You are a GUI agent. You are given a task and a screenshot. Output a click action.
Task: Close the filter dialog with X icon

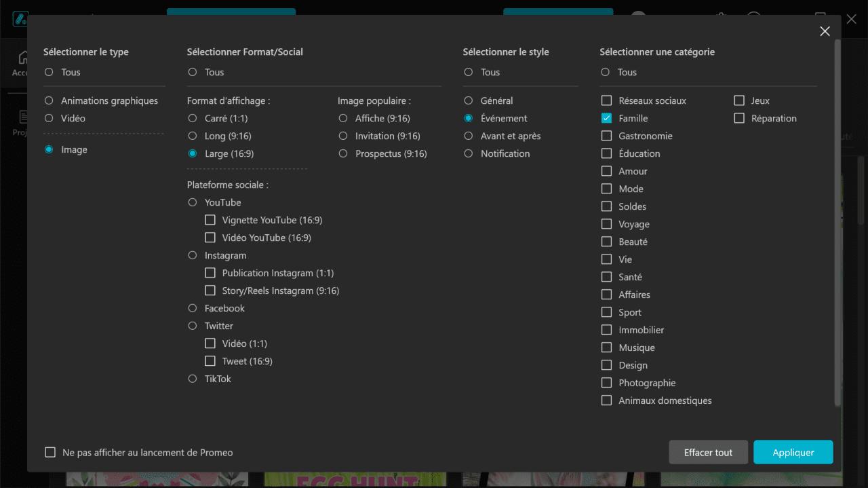(825, 31)
